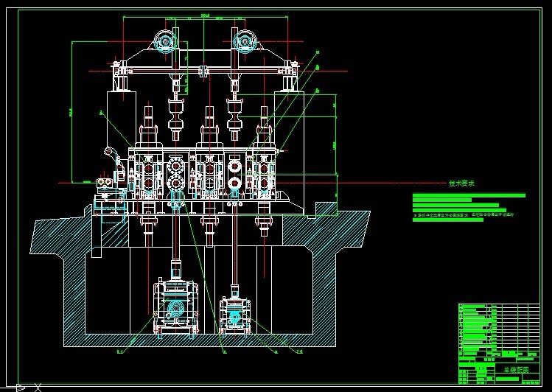Click the UCS origin icon
Screen dimensions: 552x392
[21, 388]
